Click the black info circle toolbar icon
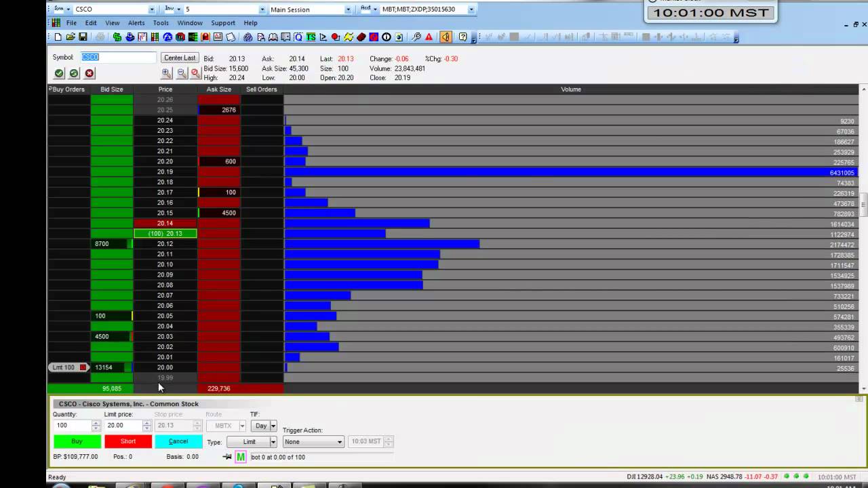Image resolution: width=868 pixels, height=488 pixels. [x=386, y=37]
